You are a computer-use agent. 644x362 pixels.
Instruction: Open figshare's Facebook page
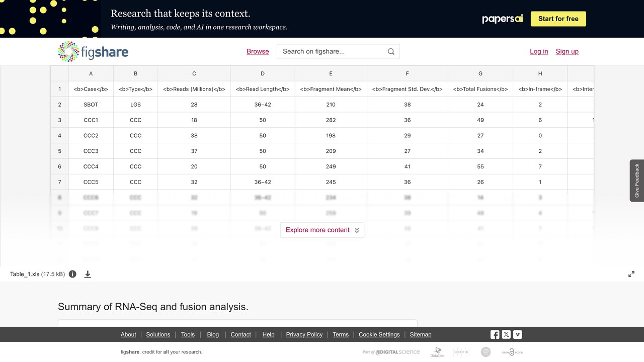pyautogui.click(x=495, y=334)
